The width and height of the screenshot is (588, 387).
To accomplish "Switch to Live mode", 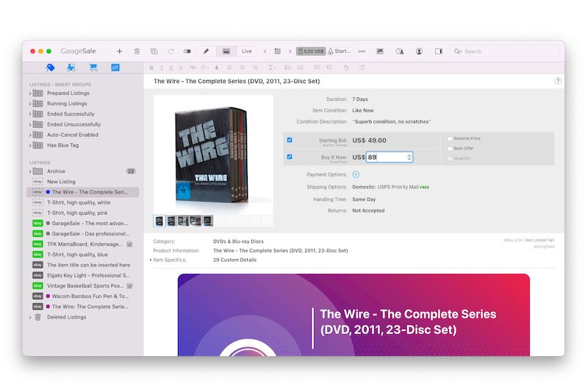I will (247, 51).
